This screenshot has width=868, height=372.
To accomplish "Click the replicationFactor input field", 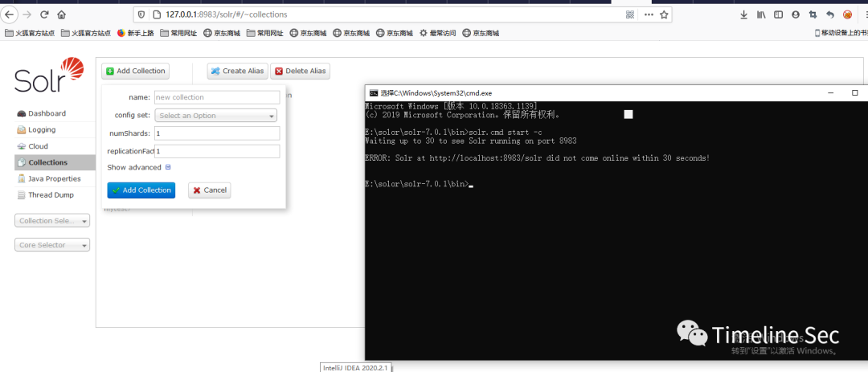I will click(217, 152).
